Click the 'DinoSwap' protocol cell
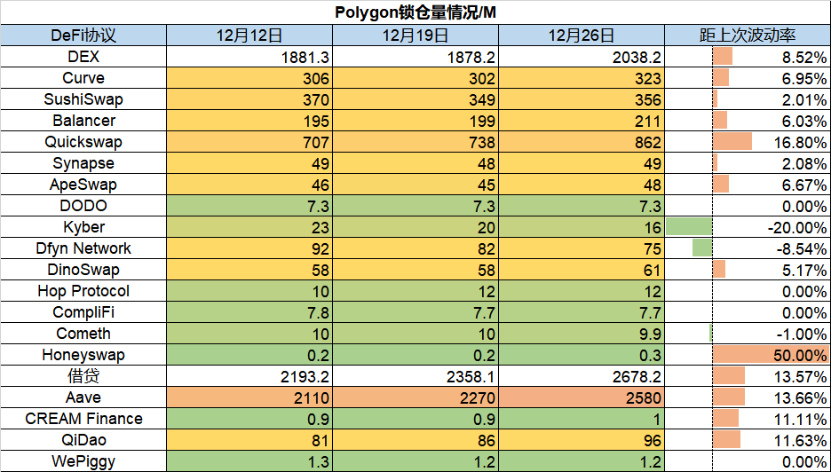831x473 pixels. coord(83,269)
